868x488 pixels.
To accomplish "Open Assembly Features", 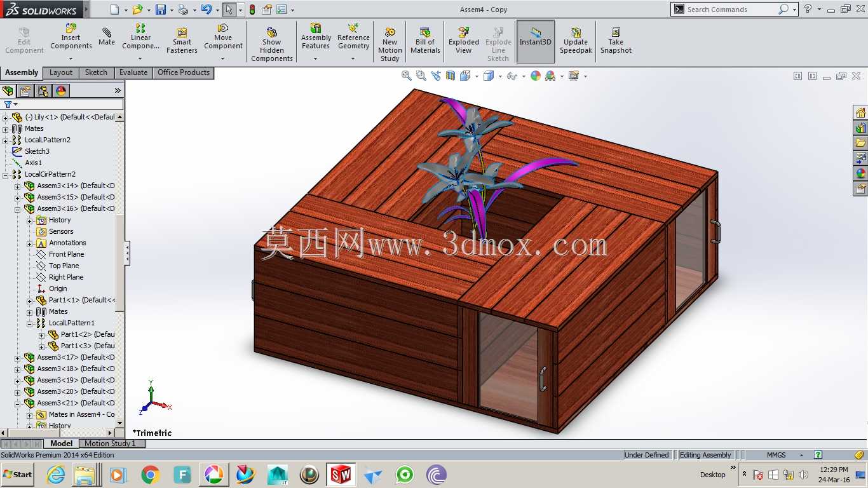I will [x=316, y=37].
